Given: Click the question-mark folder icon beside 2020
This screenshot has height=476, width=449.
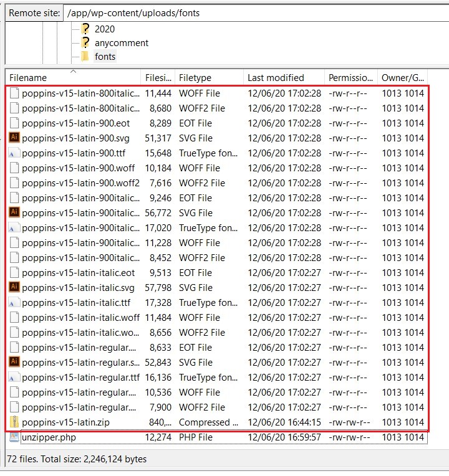Looking at the screenshot, I should coord(85,29).
